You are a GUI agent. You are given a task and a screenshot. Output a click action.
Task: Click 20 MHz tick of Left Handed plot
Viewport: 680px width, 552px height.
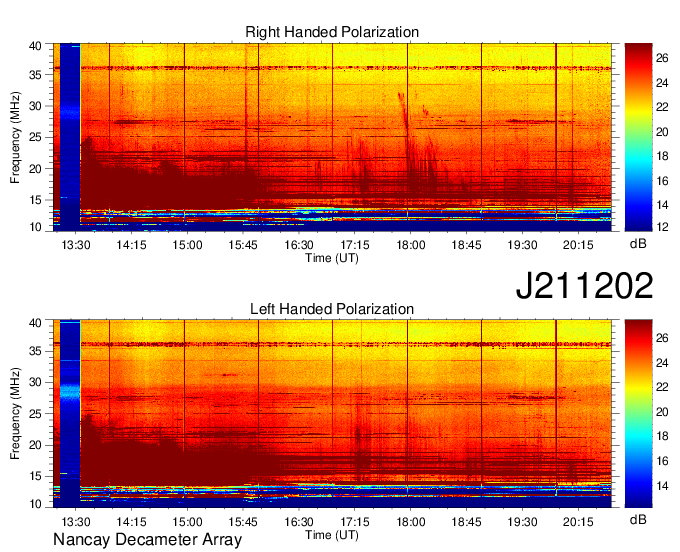[x=35, y=445]
